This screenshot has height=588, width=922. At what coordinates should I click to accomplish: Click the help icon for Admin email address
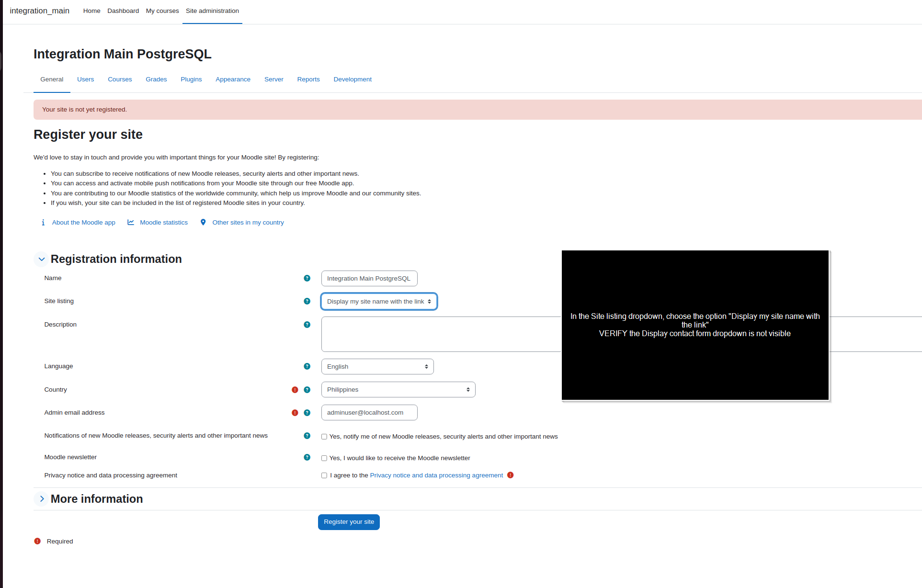(307, 413)
